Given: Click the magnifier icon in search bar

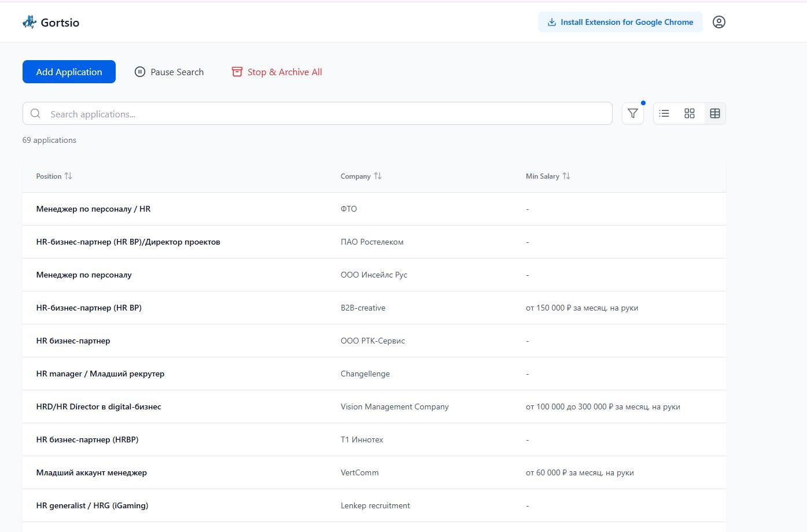Looking at the screenshot, I should click(35, 114).
